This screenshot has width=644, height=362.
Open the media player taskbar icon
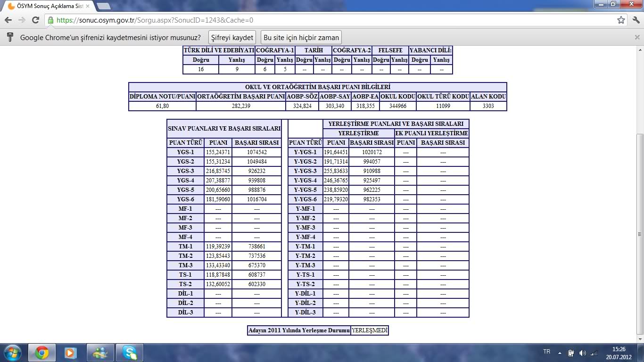70,353
